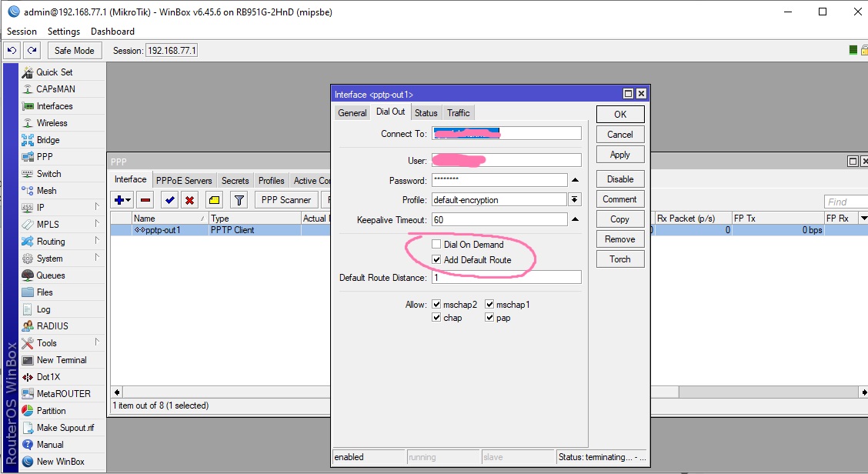Viewport: 868px width, 474px height.
Task: Open the Interfaces section
Action: point(54,106)
